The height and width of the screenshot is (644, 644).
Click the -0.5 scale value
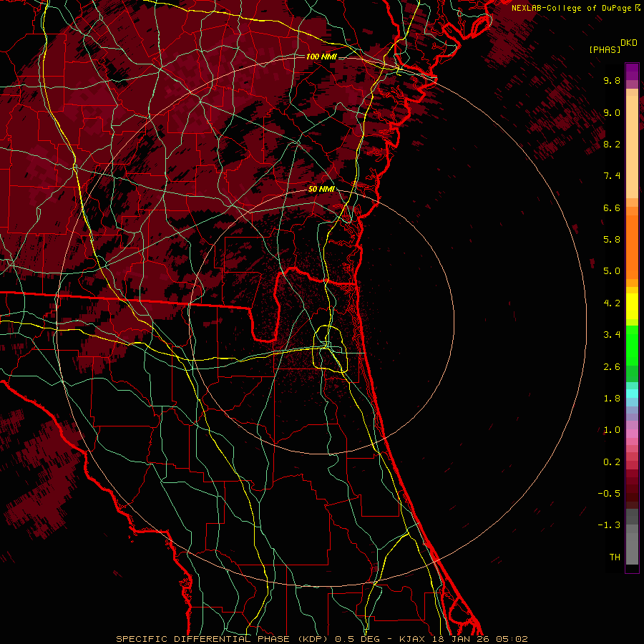click(x=609, y=494)
